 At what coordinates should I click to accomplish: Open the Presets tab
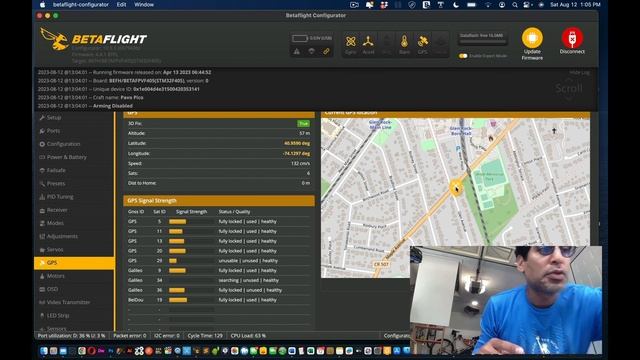tap(74, 184)
